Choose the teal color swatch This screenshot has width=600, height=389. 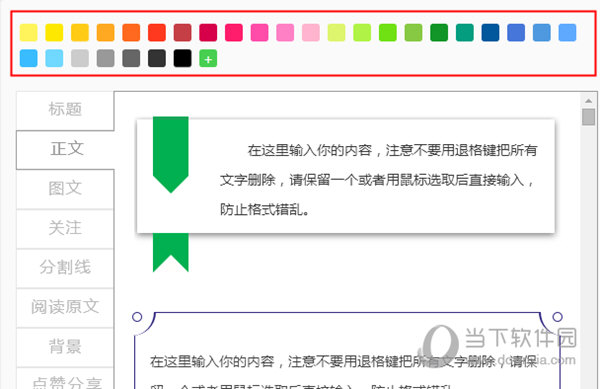tap(465, 32)
